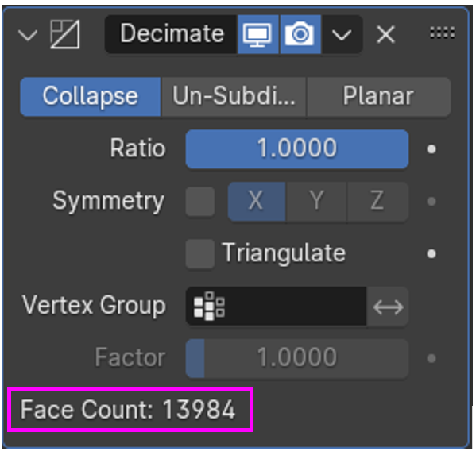Toggle modifier display in viewport monitor icon

click(x=257, y=34)
